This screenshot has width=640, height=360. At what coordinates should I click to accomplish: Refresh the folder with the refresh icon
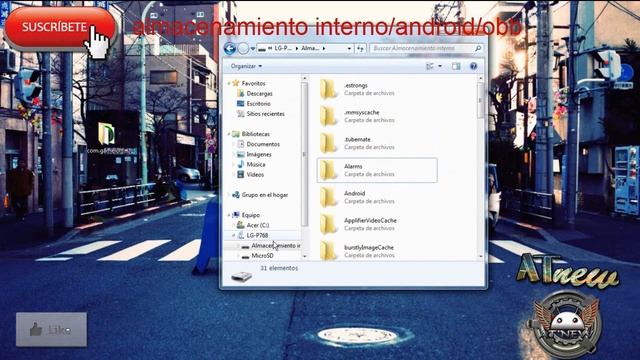[360, 49]
